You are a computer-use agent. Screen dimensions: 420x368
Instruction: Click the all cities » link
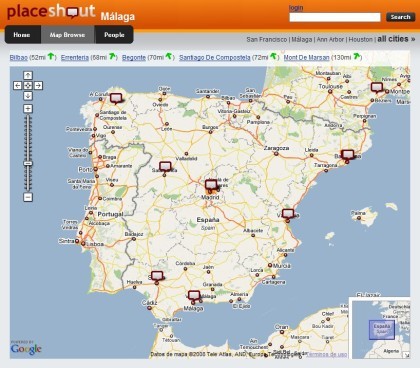tap(396, 39)
